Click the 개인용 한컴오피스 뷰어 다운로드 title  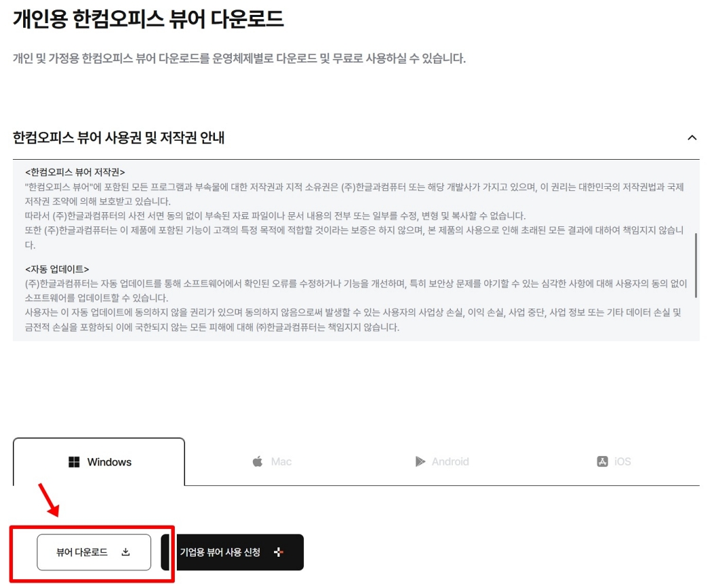point(148,18)
